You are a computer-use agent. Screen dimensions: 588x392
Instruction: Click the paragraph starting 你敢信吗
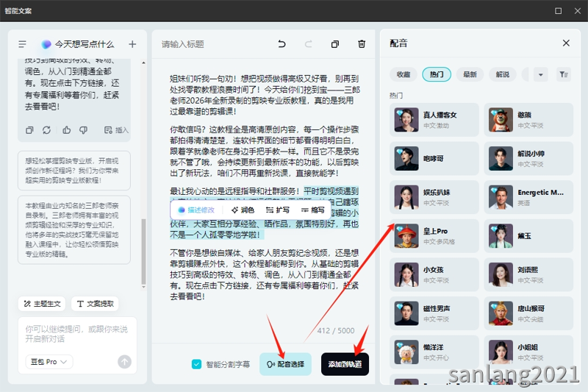(264, 152)
